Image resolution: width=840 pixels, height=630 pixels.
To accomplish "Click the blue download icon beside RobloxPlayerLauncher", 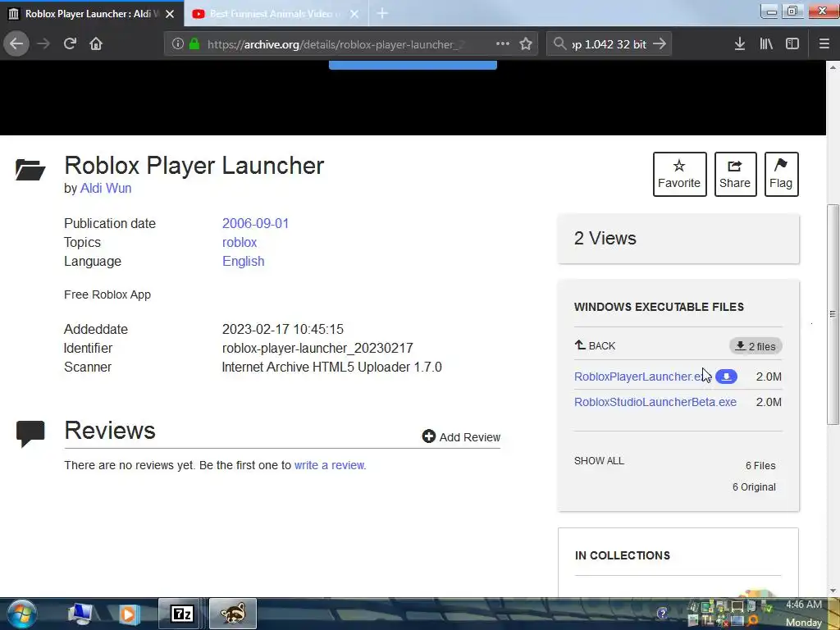I will pyautogui.click(x=727, y=377).
